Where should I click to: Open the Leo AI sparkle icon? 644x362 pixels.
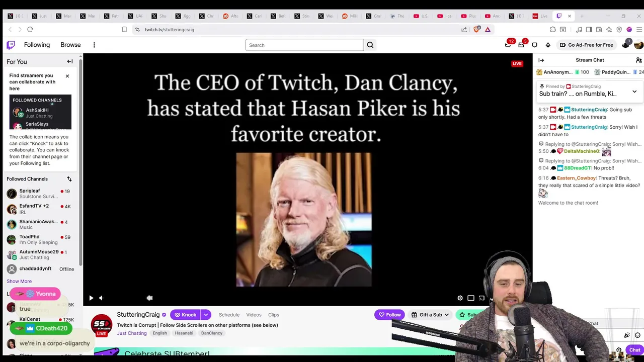(x=609, y=30)
